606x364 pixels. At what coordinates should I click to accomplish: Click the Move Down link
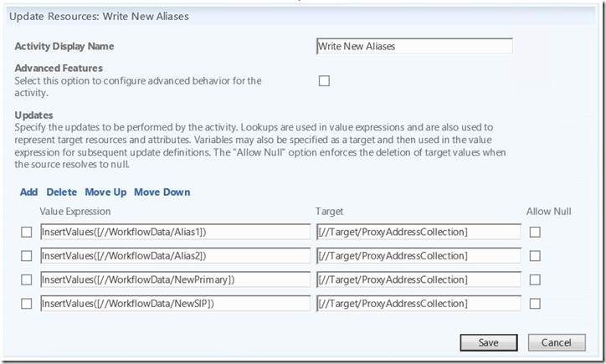point(162,192)
